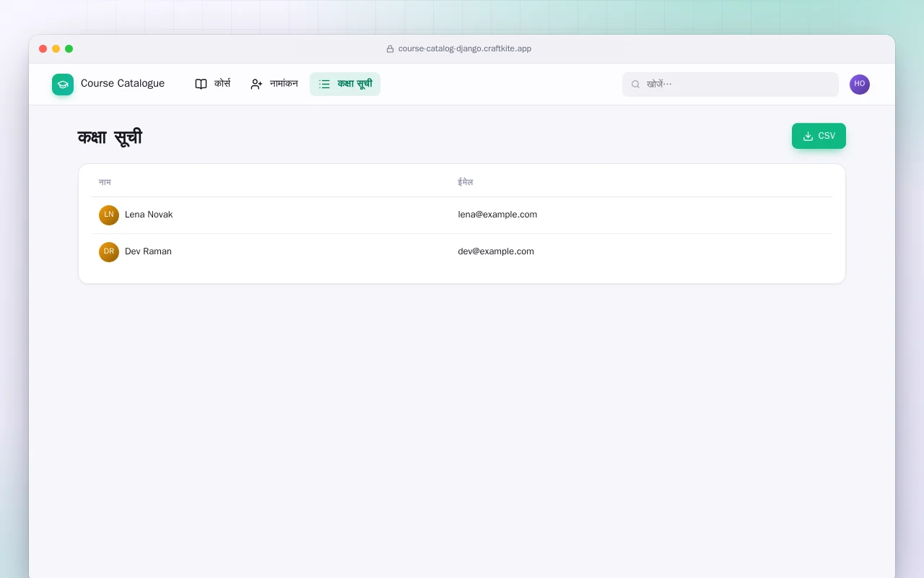Click Dev Raman's DR avatar
The height and width of the screenshot is (578, 924).
(x=109, y=252)
